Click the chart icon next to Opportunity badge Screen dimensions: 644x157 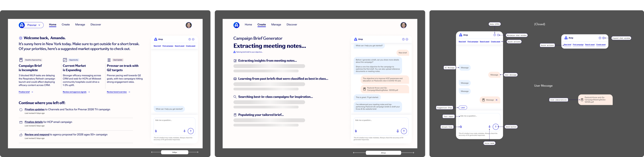click(x=65, y=60)
